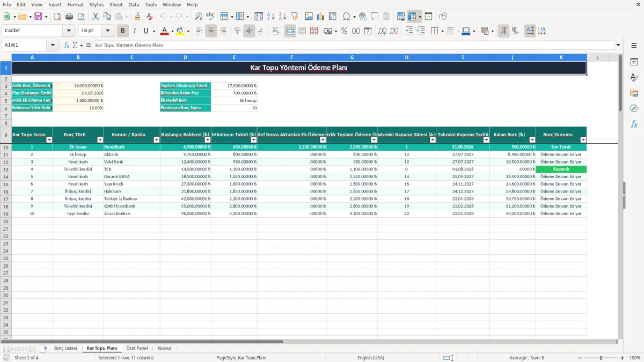Switch to the Özet Paneli sheet tab

tap(137, 349)
